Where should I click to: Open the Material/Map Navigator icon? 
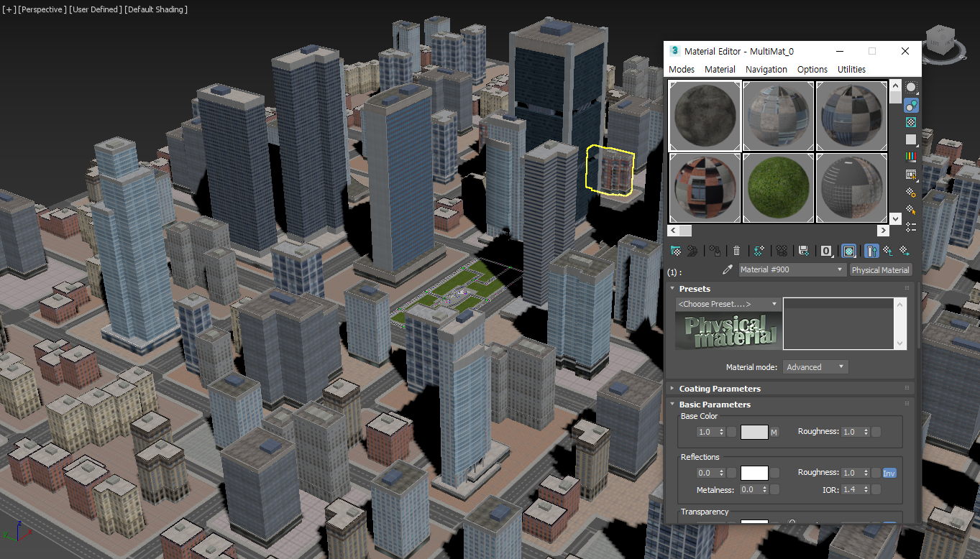(911, 226)
